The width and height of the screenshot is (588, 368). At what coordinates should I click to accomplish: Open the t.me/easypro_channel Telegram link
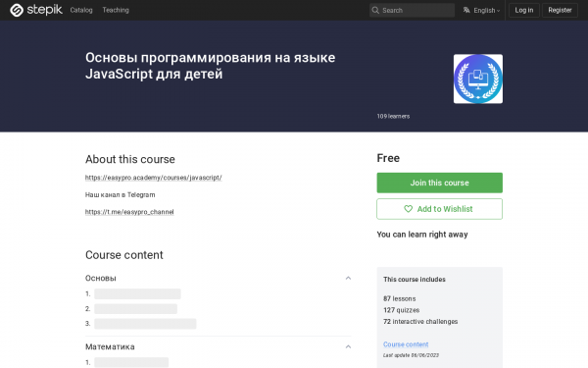(129, 212)
